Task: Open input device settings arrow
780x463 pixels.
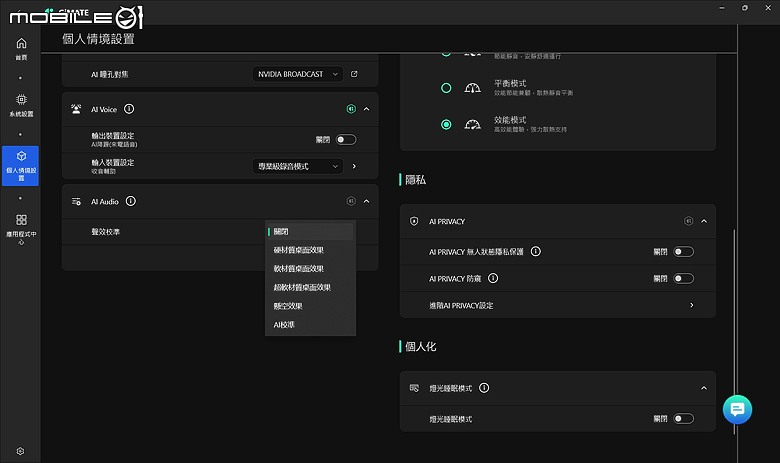Action: click(354, 166)
